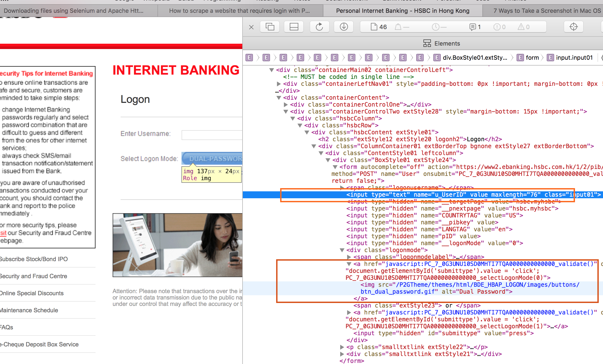Detach inspector into separate window icon
The height and width of the screenshot is (364, 603).
point(270,27)
